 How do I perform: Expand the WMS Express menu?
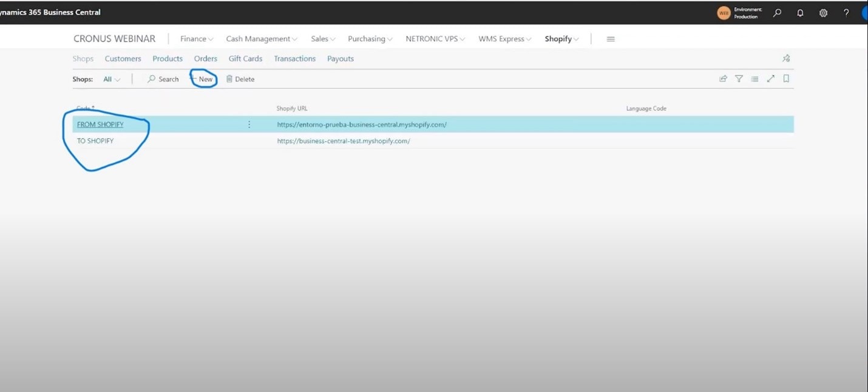[504, 39]
